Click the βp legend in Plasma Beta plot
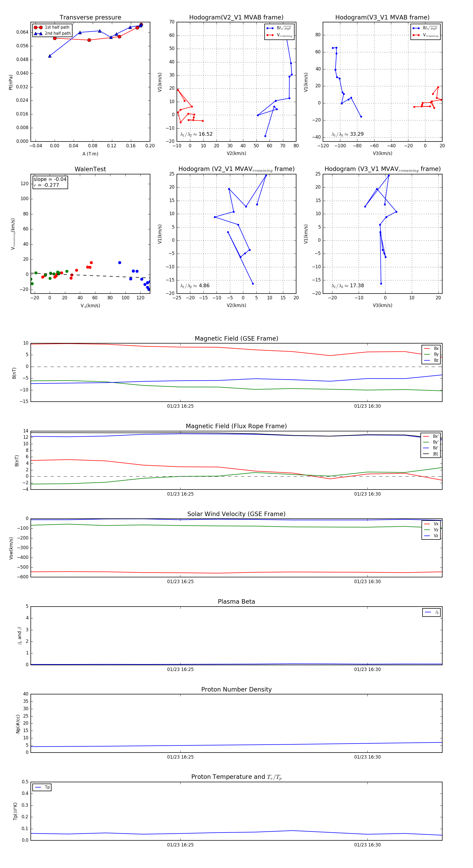 tap(432, 612)
